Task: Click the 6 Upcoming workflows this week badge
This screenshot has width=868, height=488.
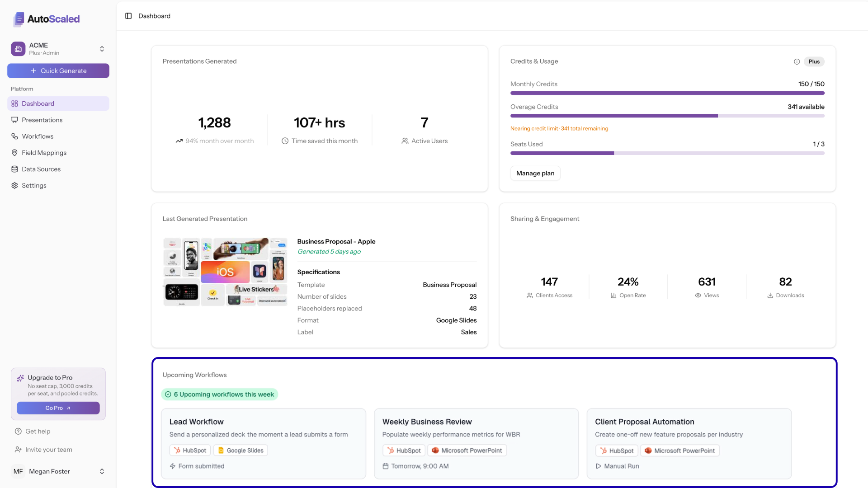Action: [x=220, y=394]
